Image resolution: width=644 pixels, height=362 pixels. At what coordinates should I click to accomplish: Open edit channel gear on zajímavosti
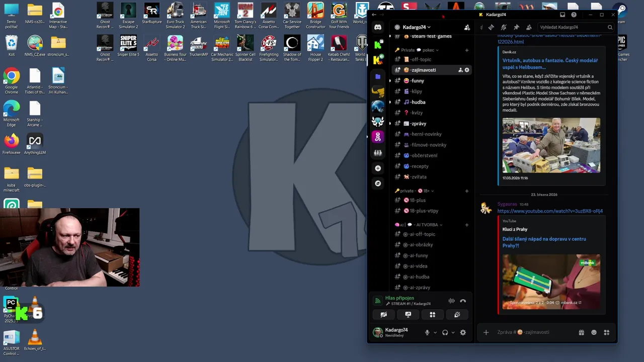467,70
